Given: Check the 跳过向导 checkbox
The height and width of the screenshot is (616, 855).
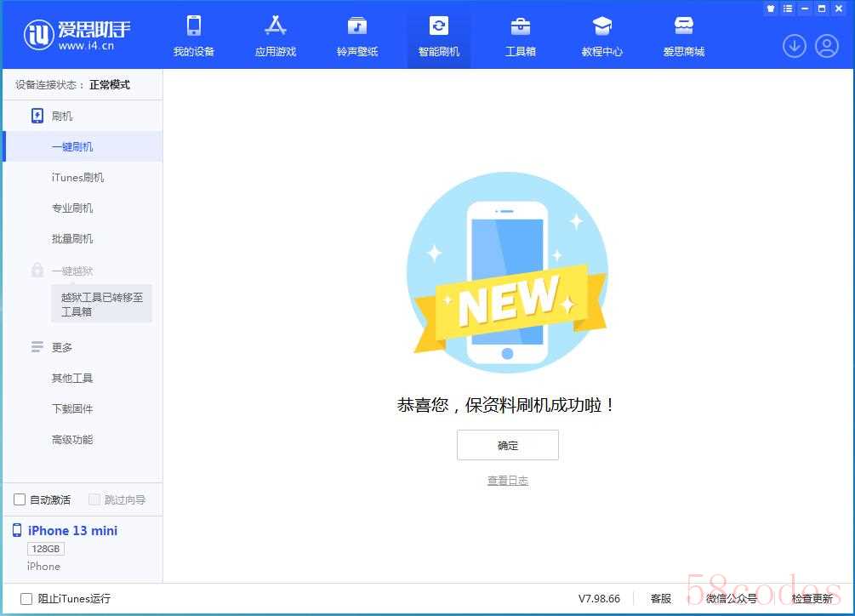Looking at the screenshot, I should tap(94, 499).
